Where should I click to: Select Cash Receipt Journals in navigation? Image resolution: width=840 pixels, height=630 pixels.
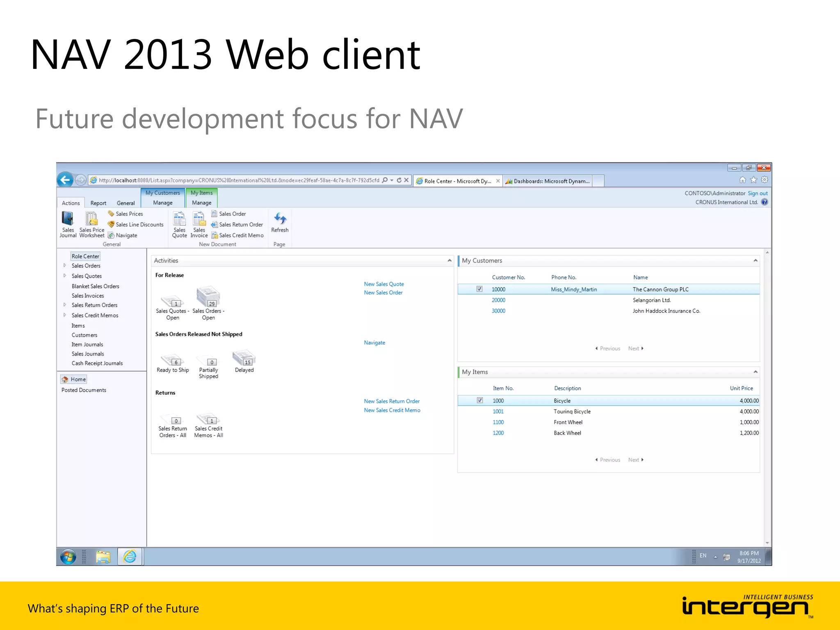(97, 363)
